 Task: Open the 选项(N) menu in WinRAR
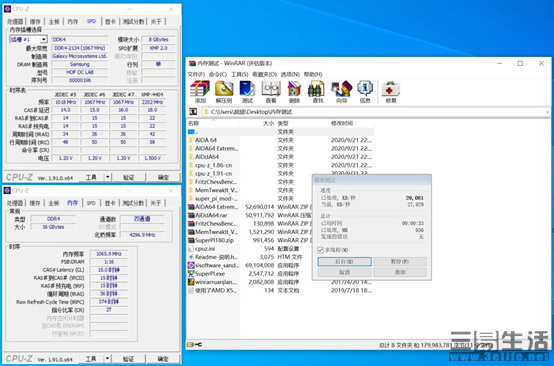point(290,74)
